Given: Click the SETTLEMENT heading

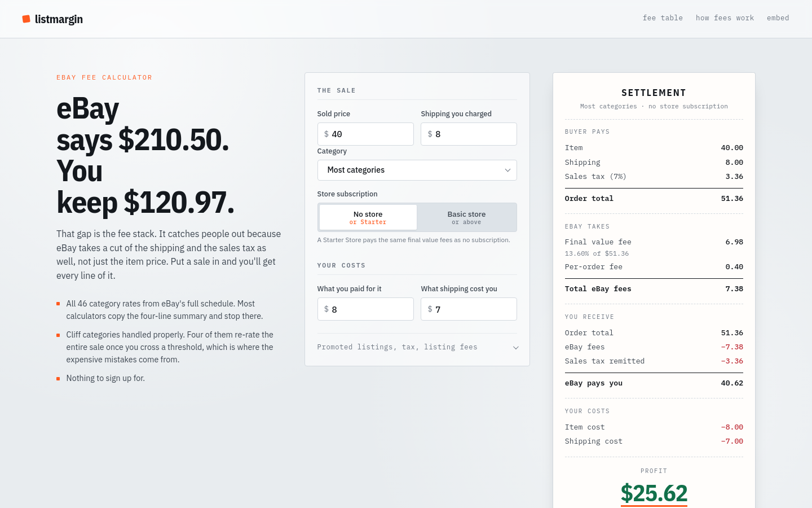Looking at the screenshot, I should click(654, 93).
